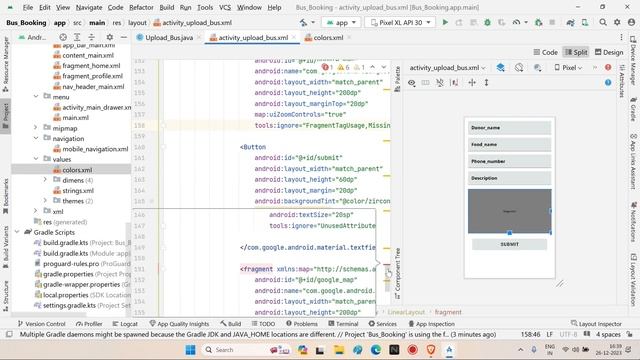This screenshot has height=360, width=640.
Task: Click the Select Design Surface layers icon
Action: 500,68
